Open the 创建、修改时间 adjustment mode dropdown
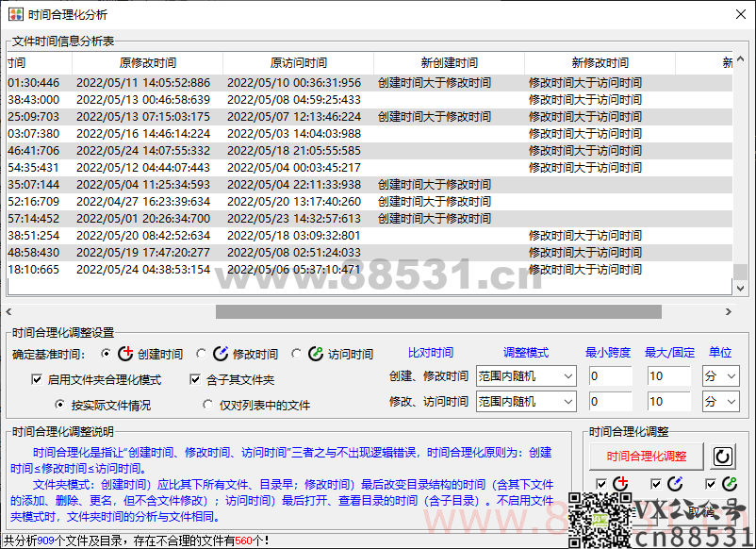Viewport: 756px width, 549px height. pyautogui.click(x=526, y=375)
